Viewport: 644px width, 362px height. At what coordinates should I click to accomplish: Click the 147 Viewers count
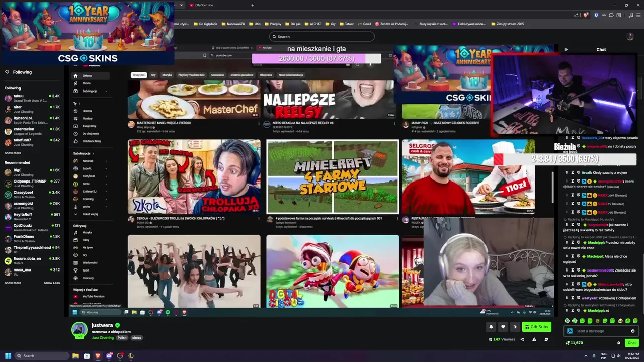pos(502,339)
